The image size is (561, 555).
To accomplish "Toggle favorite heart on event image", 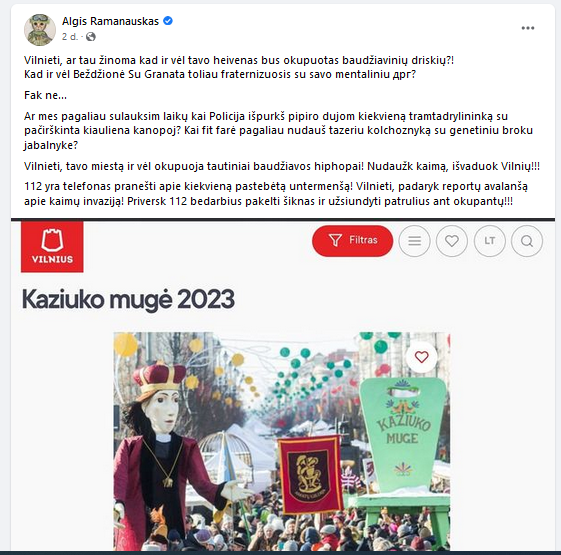I will [421, 357].
